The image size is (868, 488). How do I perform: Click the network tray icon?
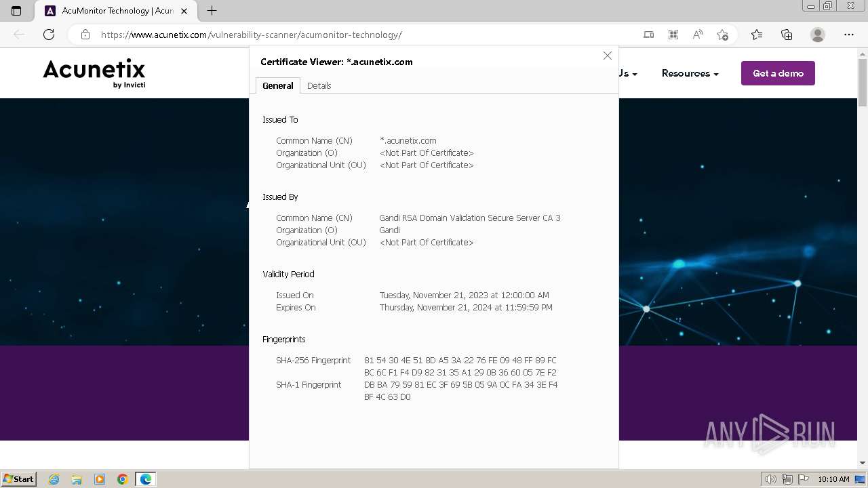787,479
